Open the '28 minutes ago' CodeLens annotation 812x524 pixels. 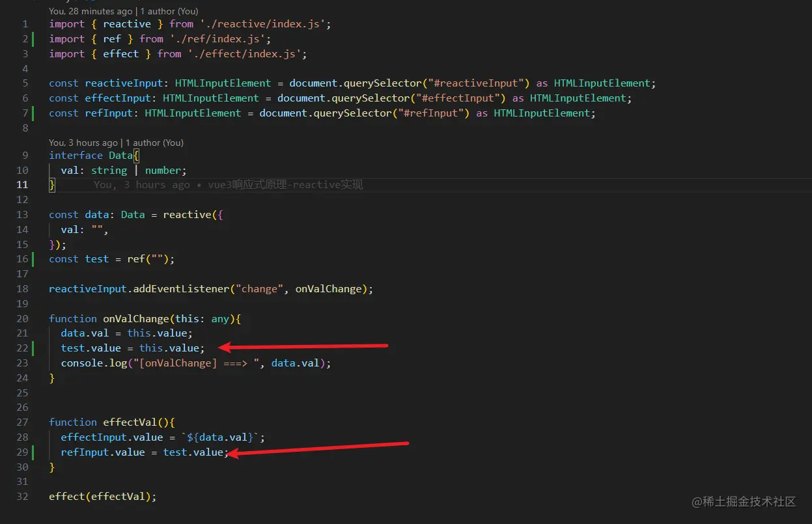[x=124, y=11]
